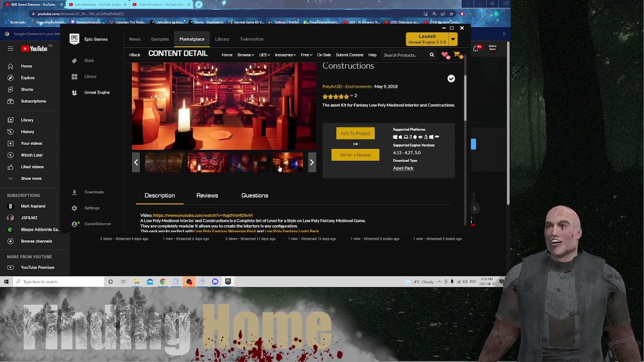The width and height of the screenshot is (644, 362).
Task: Open Library grid icon in Epic sidebar
Action: tap(74, 76)
